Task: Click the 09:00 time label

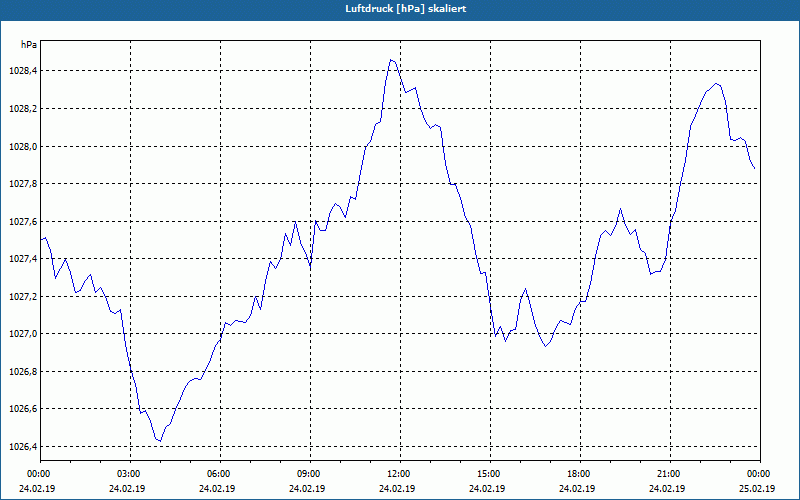Action: point(310,474)
